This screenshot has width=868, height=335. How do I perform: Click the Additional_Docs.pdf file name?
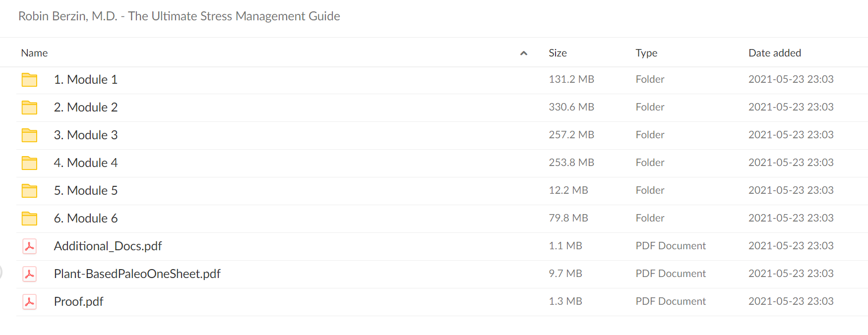coord(108,246)
